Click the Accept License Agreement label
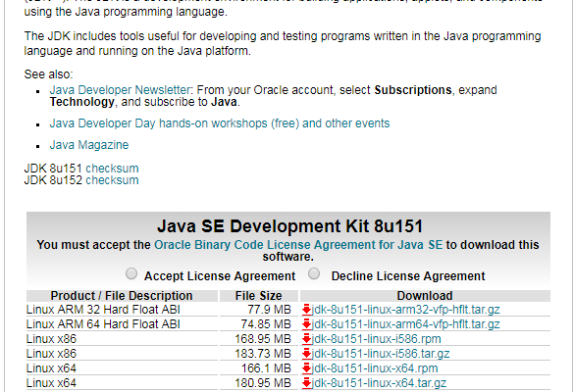 point(220,276)
